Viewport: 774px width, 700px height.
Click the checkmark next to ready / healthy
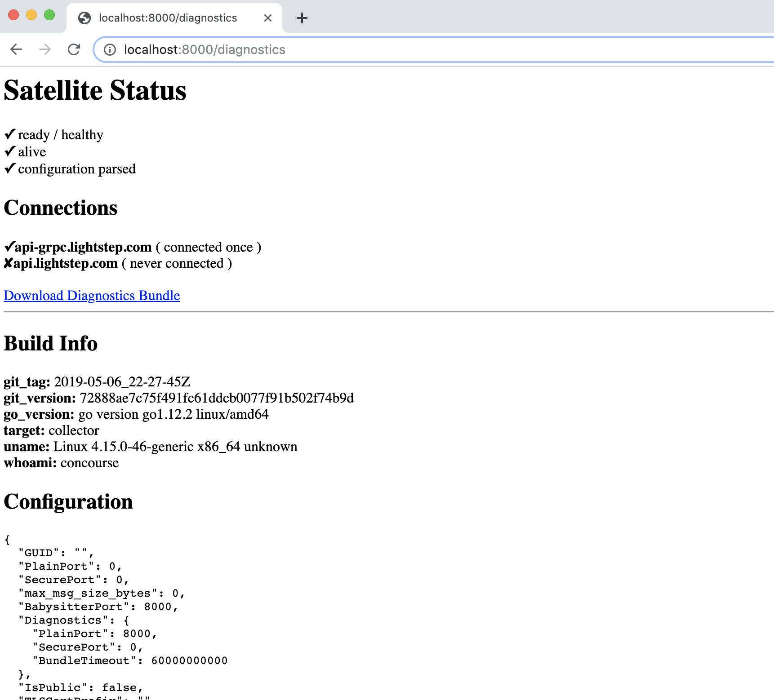point(10,134)
